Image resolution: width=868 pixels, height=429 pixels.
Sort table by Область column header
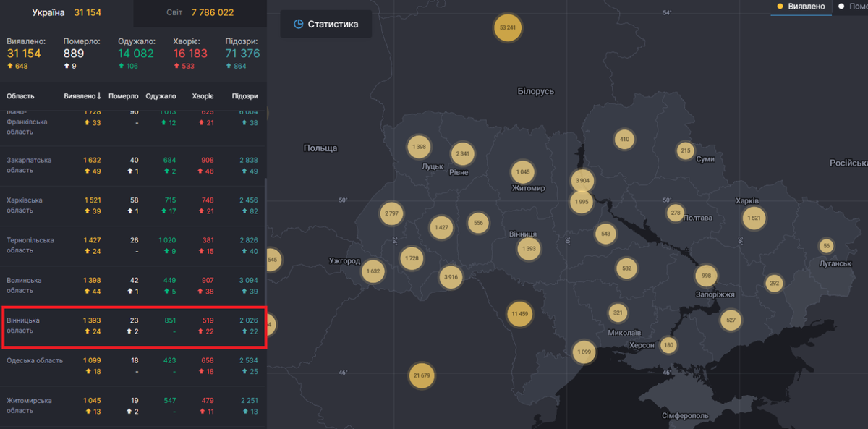(x=20, y=95)
